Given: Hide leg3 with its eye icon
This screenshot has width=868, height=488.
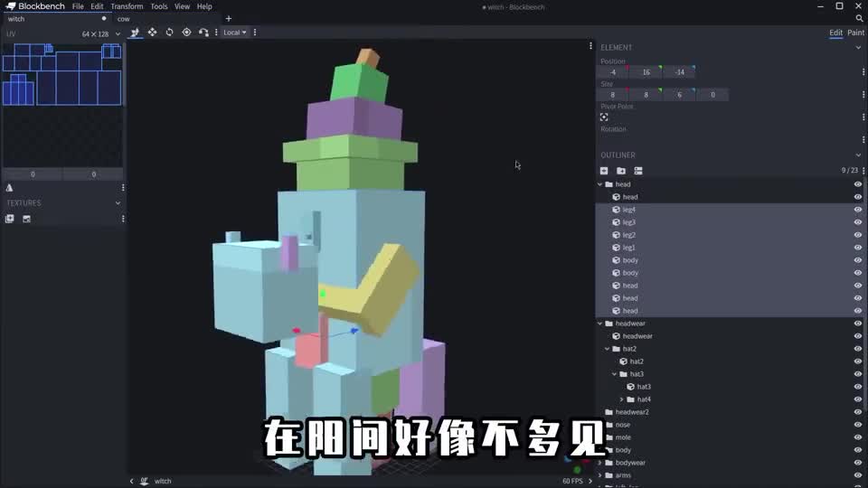Looking at the screenshot, I should coord(857,222).
